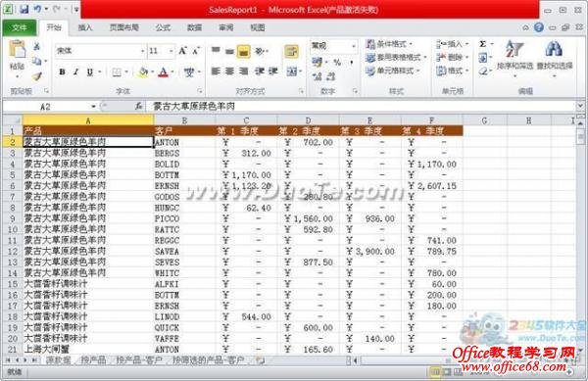Viewport: 588px width, 381px height.
Task: Open the 按产品-客户 worksheet tab
Action: [139, 360]
